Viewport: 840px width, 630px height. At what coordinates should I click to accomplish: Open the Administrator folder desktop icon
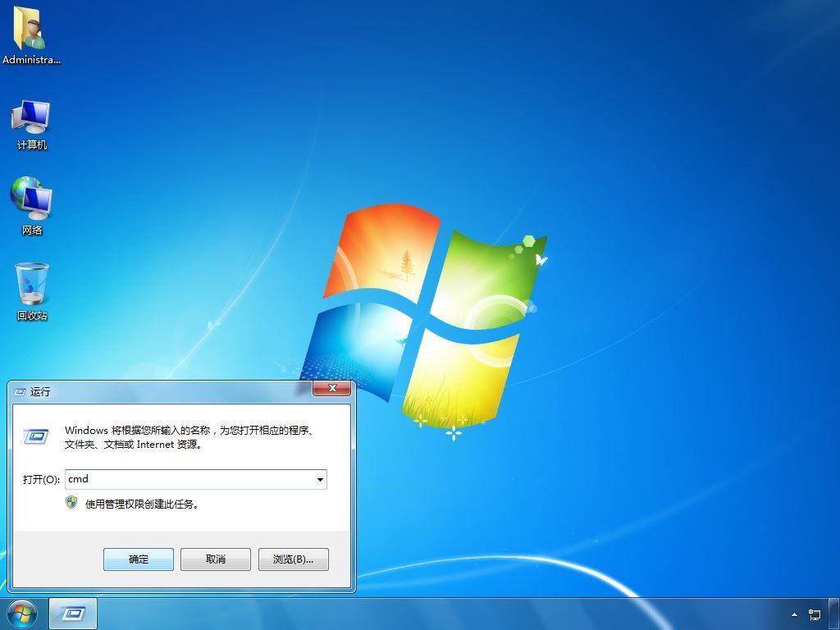31,34
